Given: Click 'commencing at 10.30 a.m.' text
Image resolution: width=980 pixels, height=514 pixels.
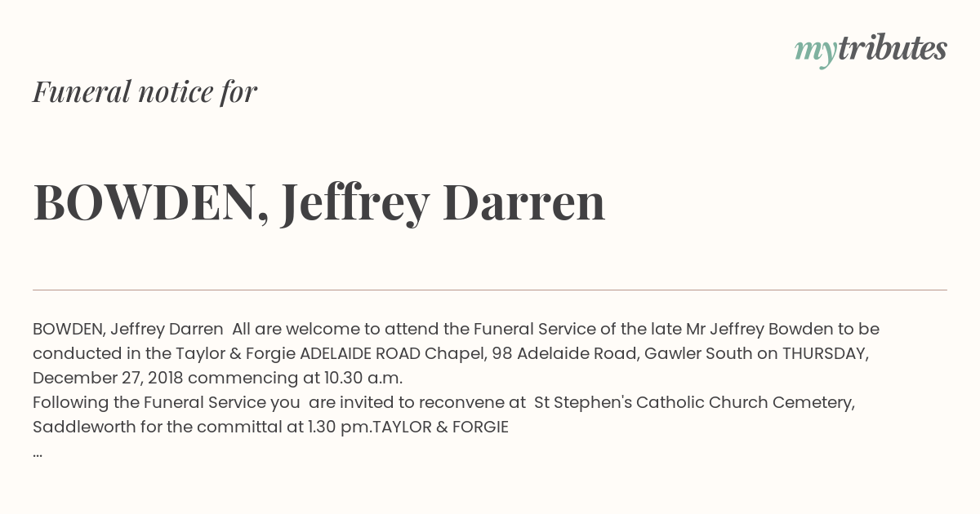Looking at the screenshot, I should [x=295, y=378].
